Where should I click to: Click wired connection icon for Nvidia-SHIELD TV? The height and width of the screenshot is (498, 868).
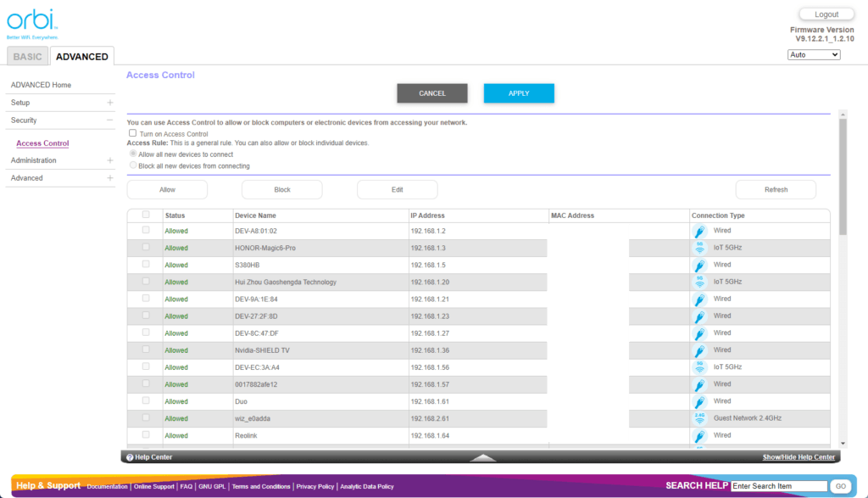click(699, 350)
